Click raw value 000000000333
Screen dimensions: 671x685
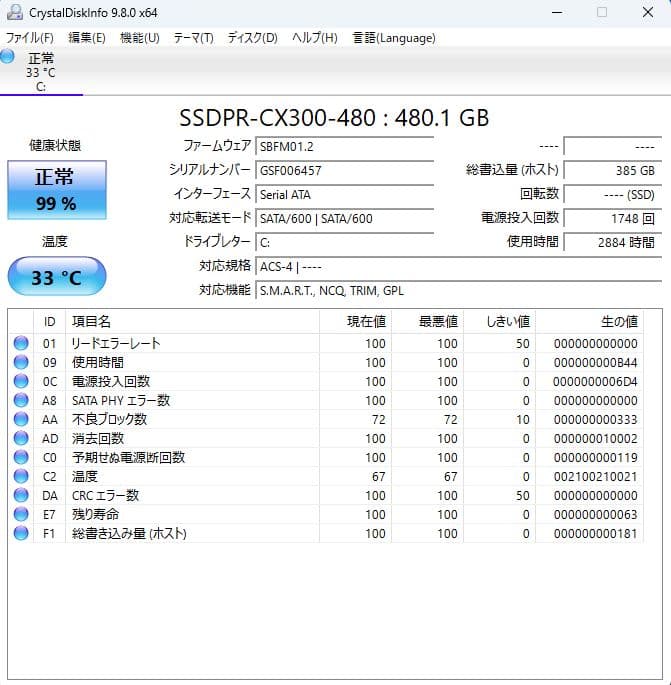[x=595, y=419]
